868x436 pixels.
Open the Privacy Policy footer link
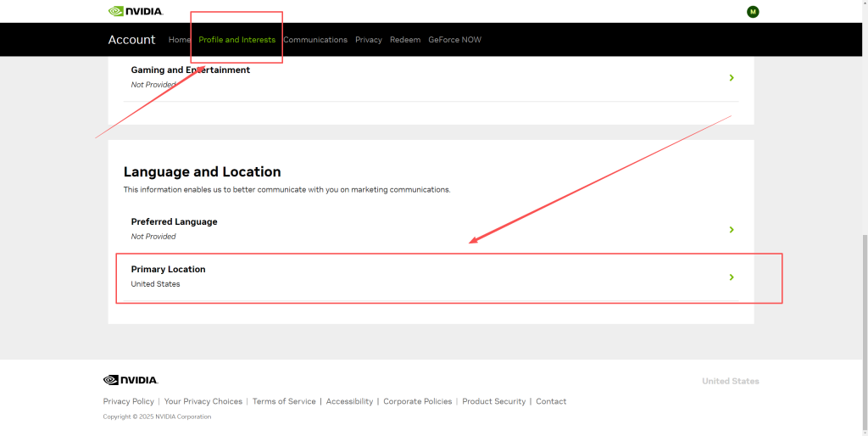129,401
